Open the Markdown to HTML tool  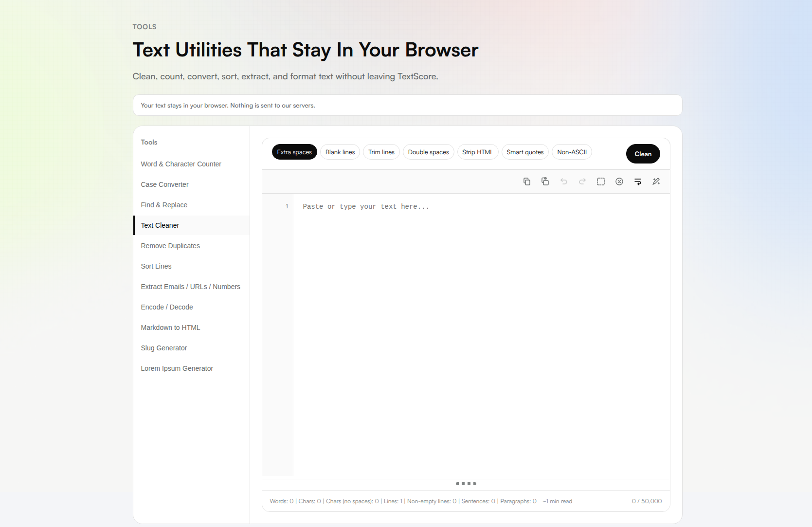pos(191,327)
